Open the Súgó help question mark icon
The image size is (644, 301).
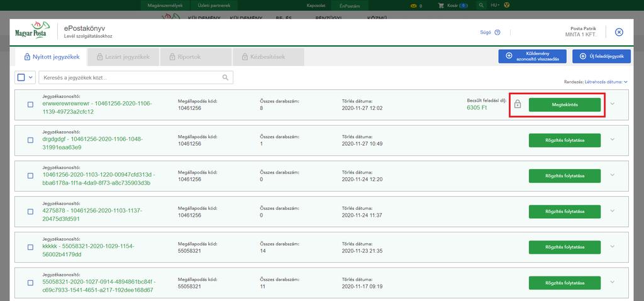tap(497, 33)
